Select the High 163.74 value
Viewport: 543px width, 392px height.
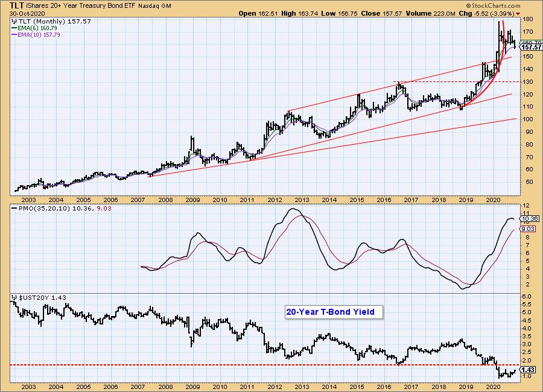[x=300, y=13]
